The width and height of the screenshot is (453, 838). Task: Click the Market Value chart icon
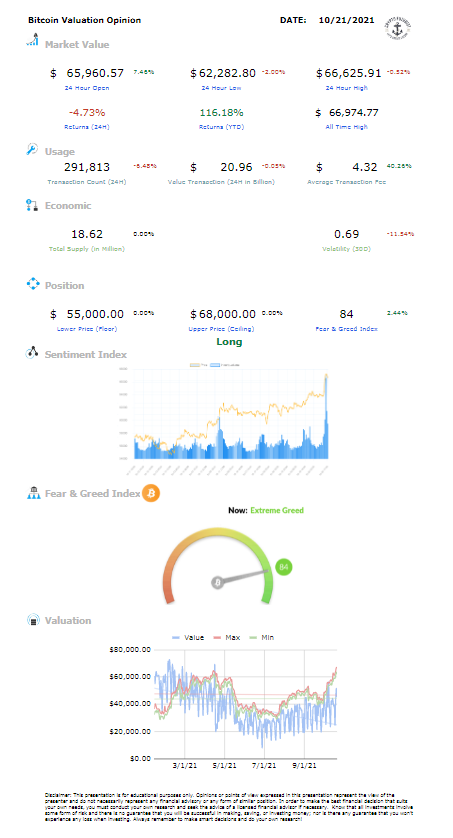point(33,40)
